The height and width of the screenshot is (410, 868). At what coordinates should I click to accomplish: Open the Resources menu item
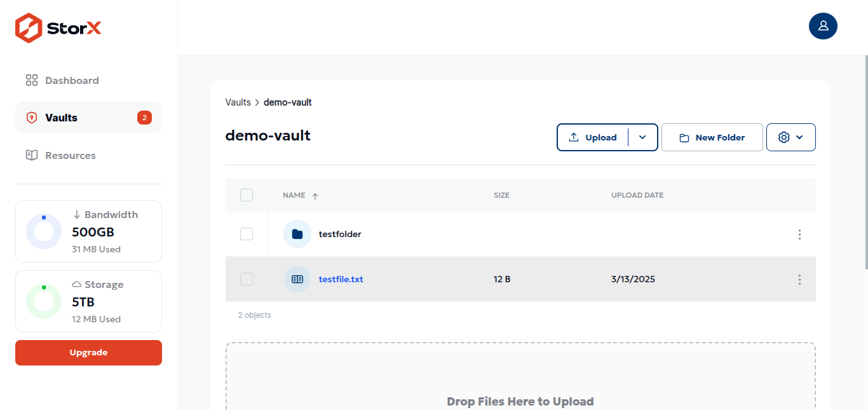88,155
